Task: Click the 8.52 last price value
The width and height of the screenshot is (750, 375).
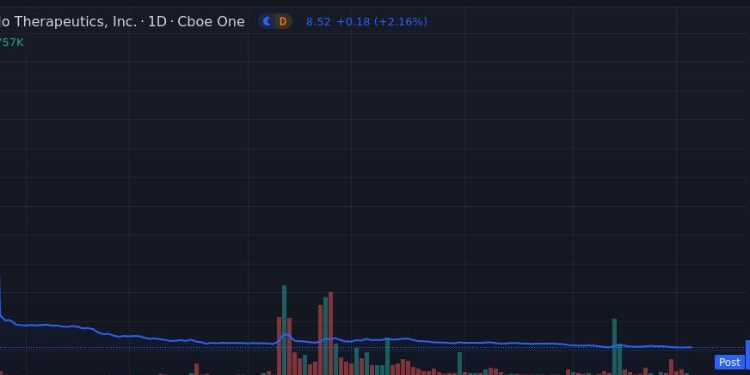Action: point(318,22)
